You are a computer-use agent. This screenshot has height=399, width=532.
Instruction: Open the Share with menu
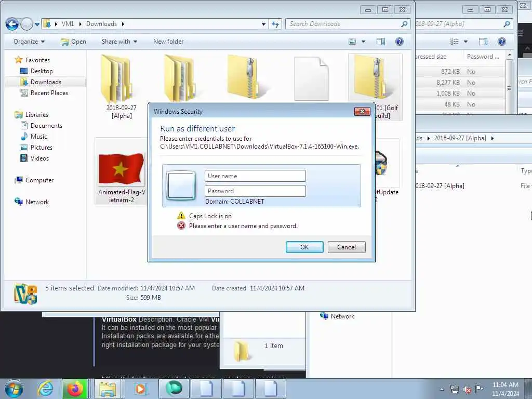coord(119,42)
